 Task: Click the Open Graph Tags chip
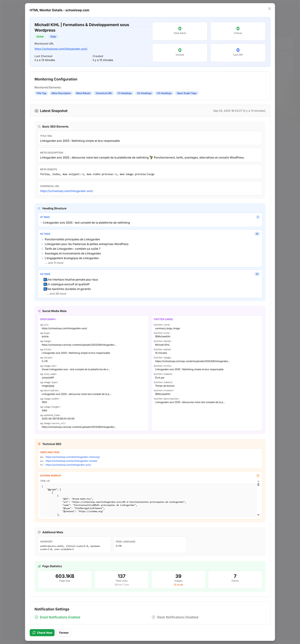coord(187,93)
